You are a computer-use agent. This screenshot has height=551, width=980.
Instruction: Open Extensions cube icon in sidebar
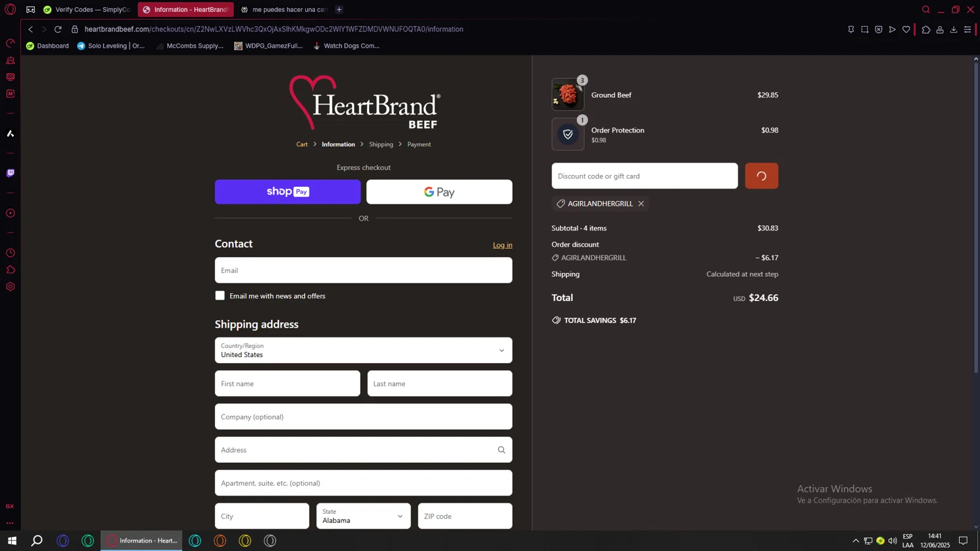[x=10, y=270]
